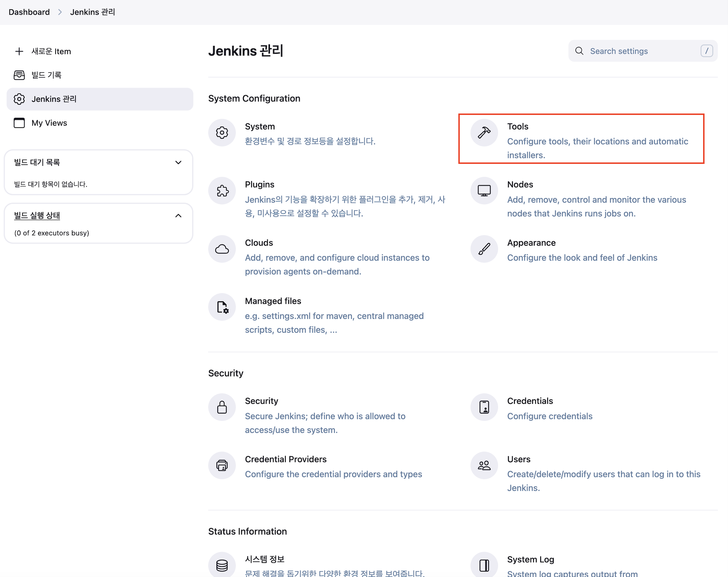Viewport: 728px width, 577px height.
Task: Open the Clouds title
Action: [259, 243]
